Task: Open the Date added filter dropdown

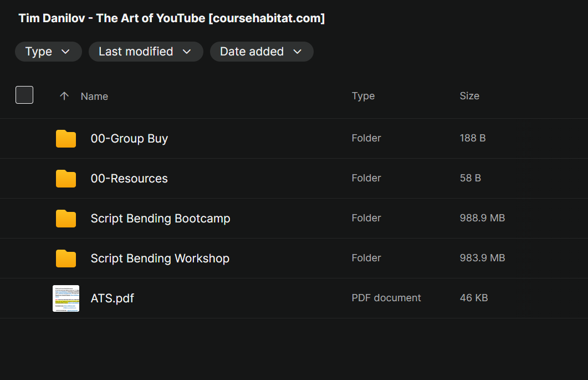Action: [x=262, y=52]
